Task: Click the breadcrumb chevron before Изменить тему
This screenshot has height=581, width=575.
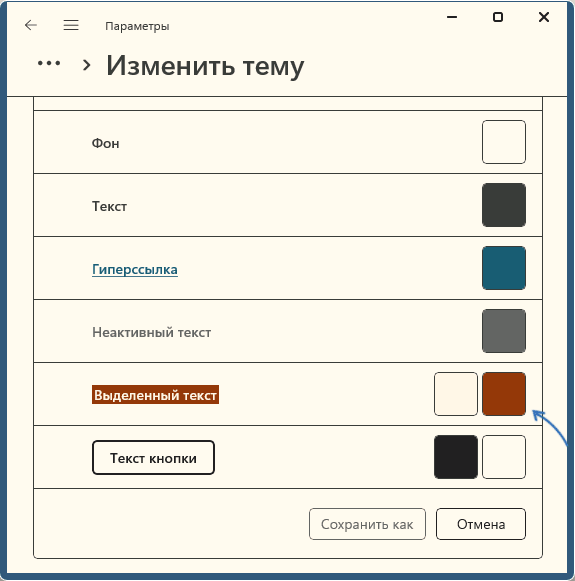Action: pos(86,65)
